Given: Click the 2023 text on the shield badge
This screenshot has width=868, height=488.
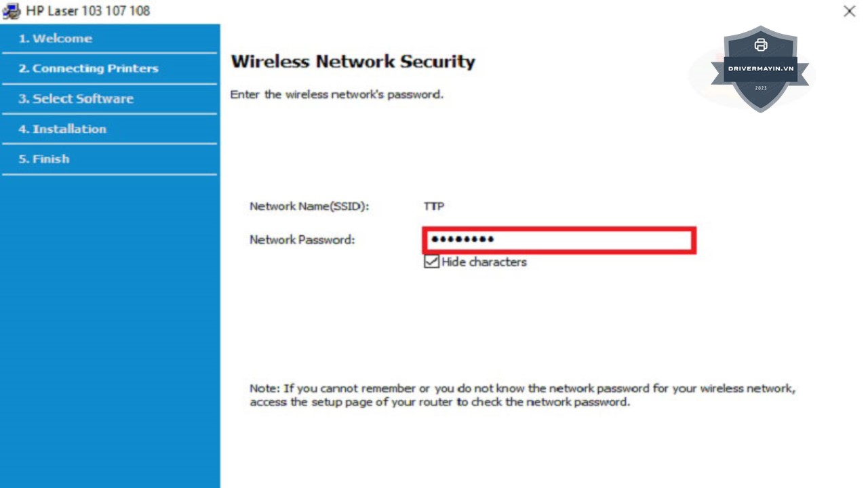Looking at the screenshot, I should point(760,88).
